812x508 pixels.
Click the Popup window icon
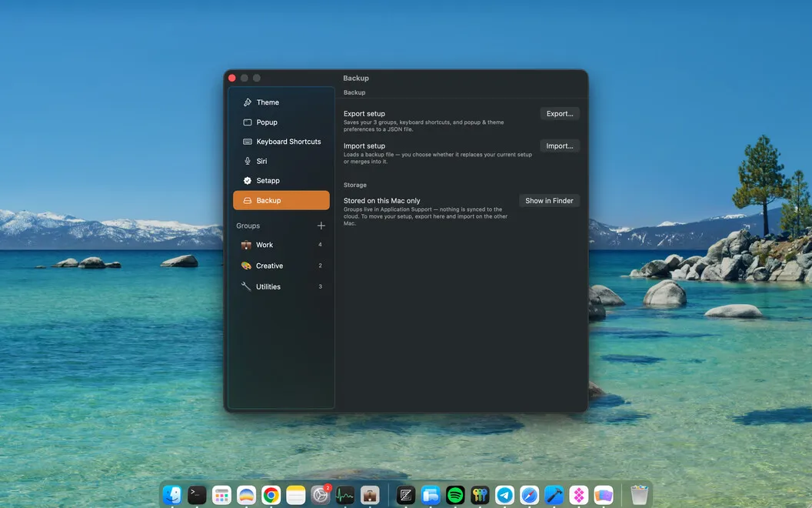tap(248, 122)
